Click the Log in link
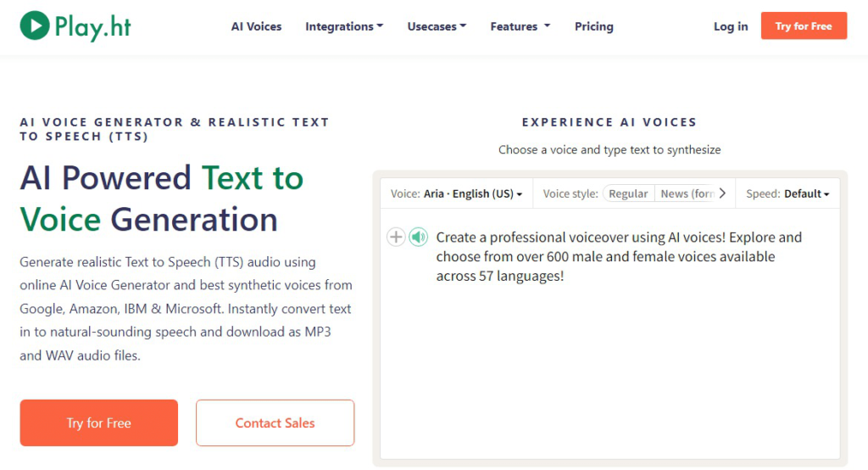This screenshot has height=470, width=868. pos(731,26)
